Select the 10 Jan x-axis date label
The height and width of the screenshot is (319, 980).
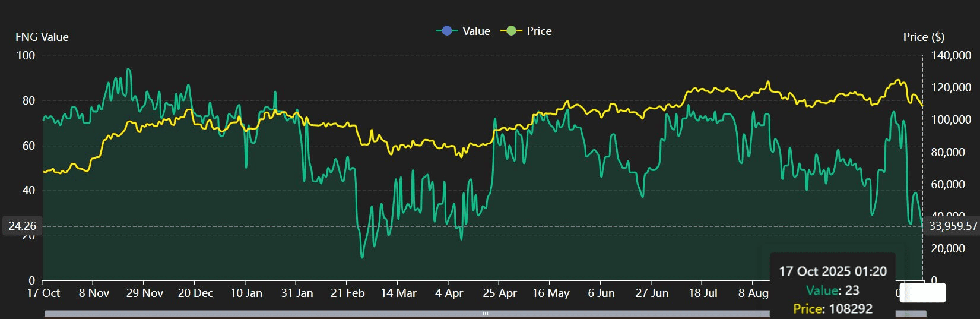[246, 293]
